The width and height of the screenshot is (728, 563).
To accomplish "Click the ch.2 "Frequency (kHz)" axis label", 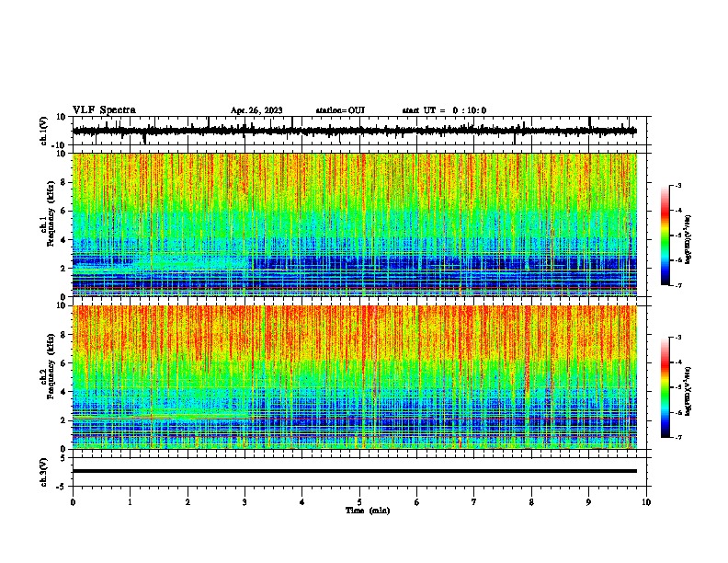I will tap(51, 366).
